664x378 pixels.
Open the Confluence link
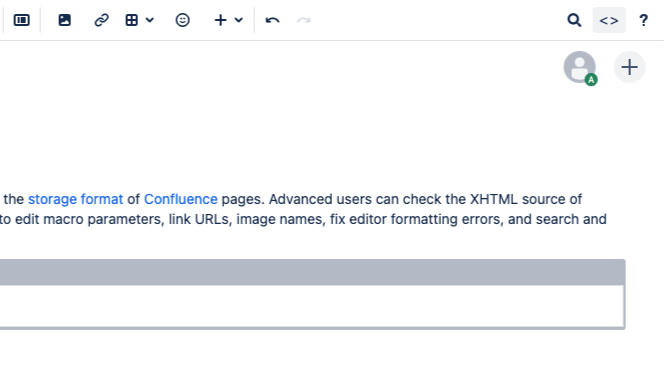pyautogui.click(x=181, y=199)
